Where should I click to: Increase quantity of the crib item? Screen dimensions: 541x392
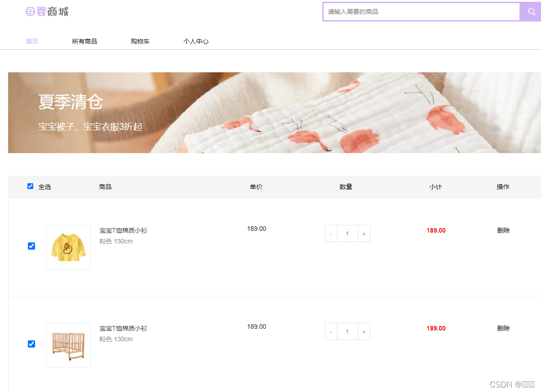tap(364, 331)
